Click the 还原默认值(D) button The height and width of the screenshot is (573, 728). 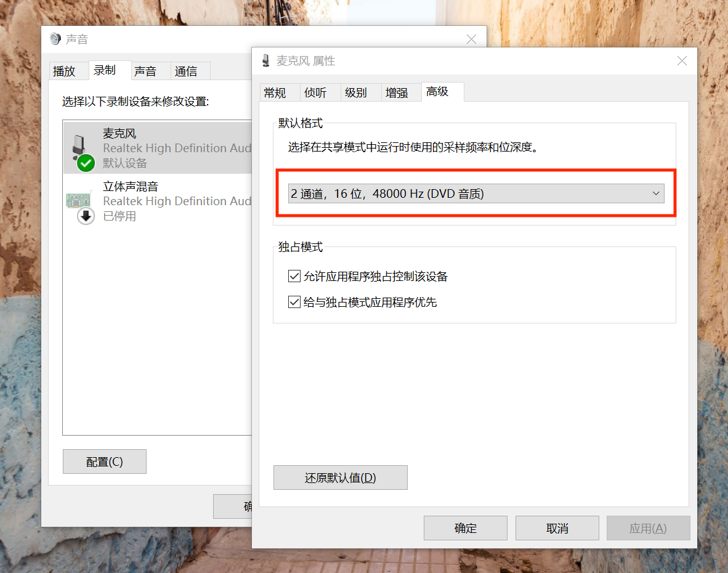341,477
